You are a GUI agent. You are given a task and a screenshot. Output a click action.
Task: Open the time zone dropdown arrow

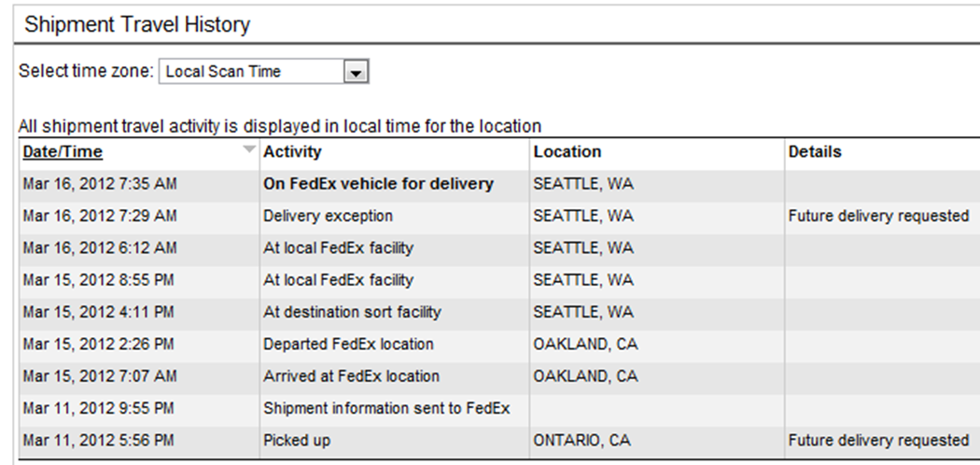click(356, 72)
